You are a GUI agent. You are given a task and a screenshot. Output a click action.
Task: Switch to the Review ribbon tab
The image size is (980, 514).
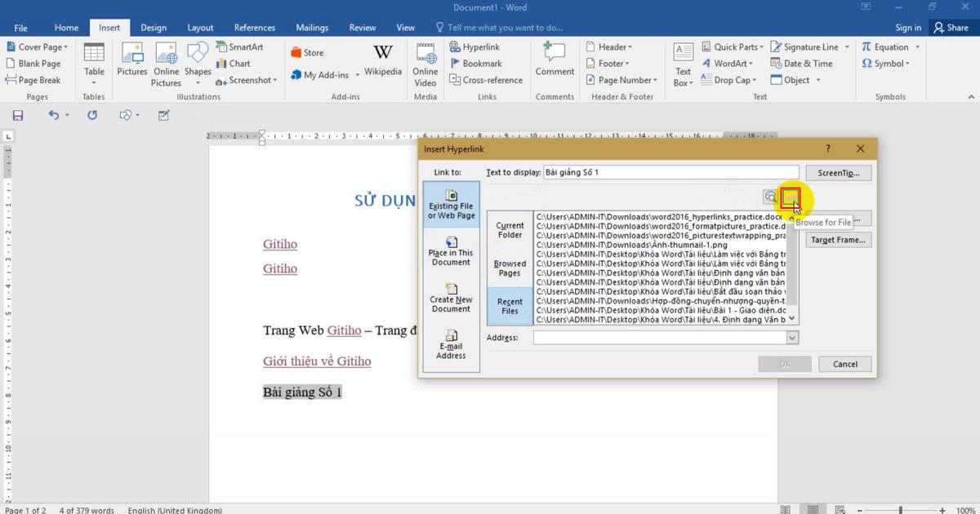click(x=362, y=27)
